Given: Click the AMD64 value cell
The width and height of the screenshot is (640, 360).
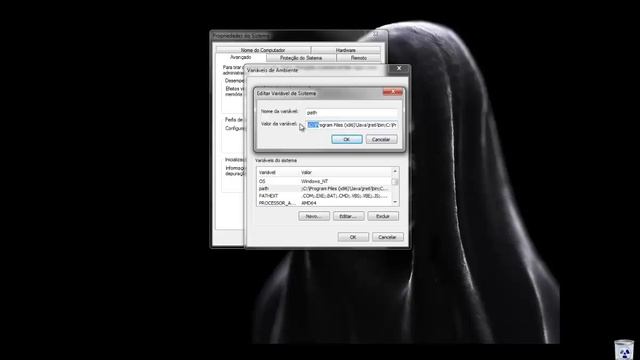Looking at the screenshot, I should coord(309,203).
